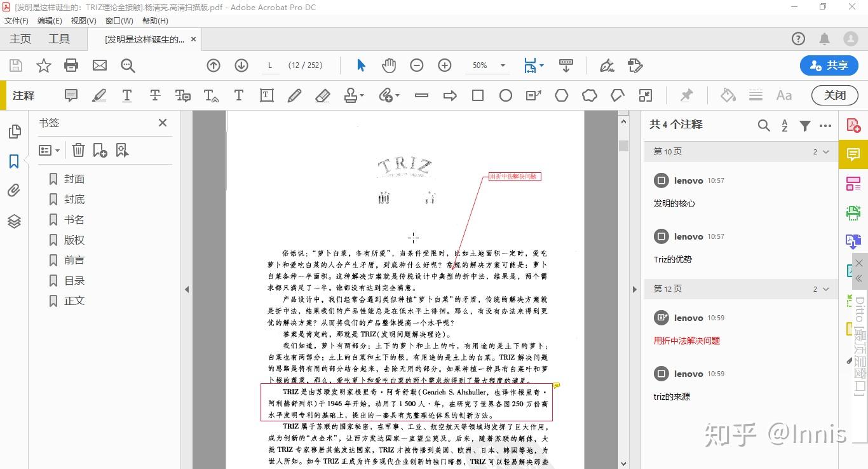Click the Print document icon
Screen dimensions: 868x469
coord(71,65)
